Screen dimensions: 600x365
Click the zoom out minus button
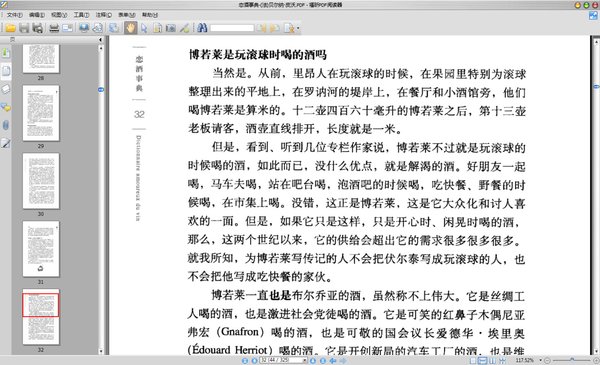(x=547, y=360)
